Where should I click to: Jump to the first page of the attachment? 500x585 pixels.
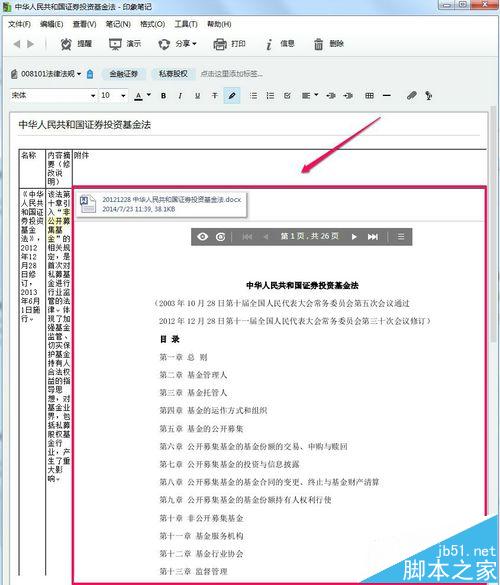pos(247,237)
